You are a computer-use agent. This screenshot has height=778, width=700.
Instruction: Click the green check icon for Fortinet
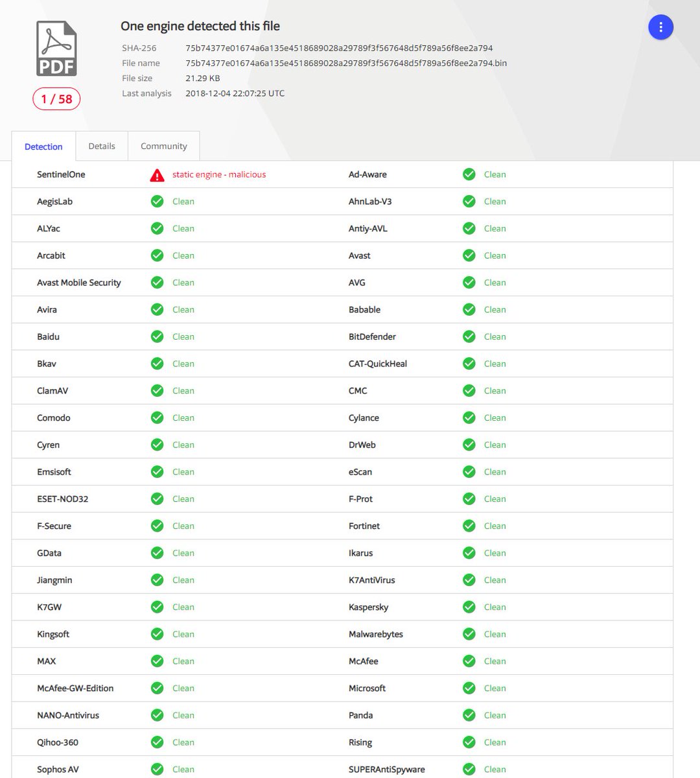(469, 526)
